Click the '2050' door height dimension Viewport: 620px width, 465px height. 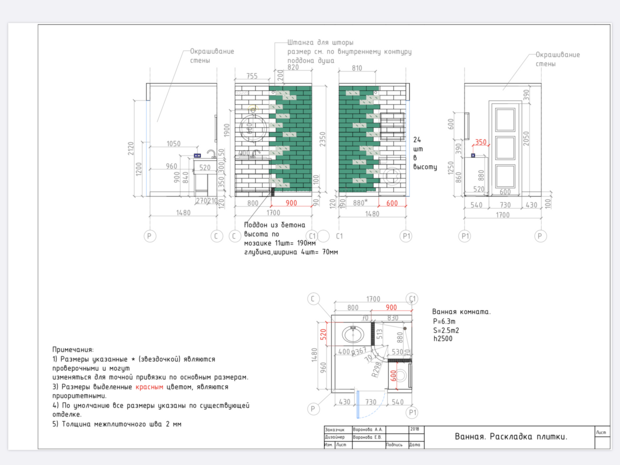coord(526,138)
